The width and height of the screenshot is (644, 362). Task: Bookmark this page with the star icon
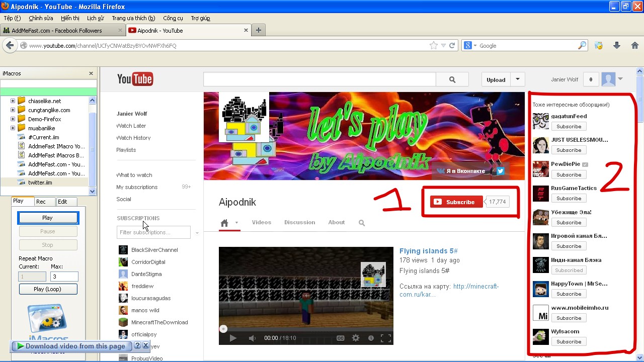tap(434, 45)
